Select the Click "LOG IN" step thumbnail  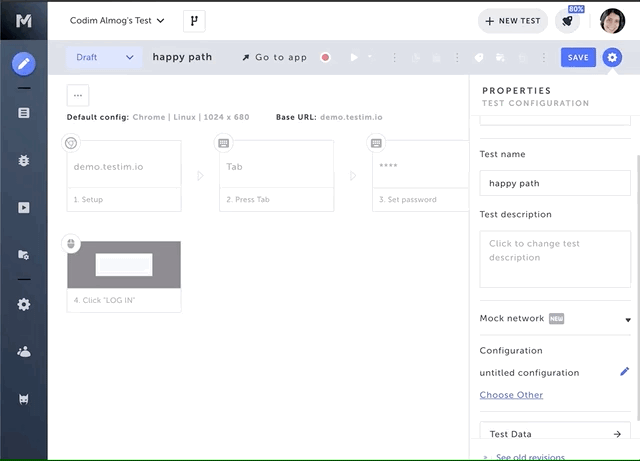[x=124, y=265]
